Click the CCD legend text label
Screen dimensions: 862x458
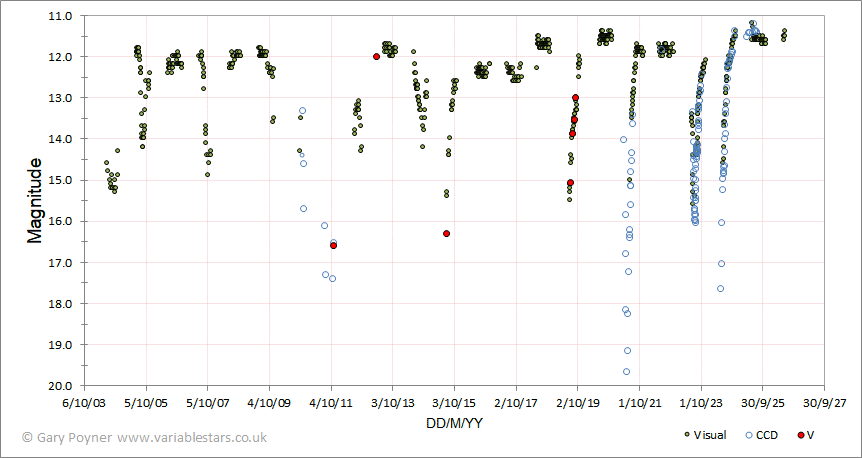click(767, 435)
